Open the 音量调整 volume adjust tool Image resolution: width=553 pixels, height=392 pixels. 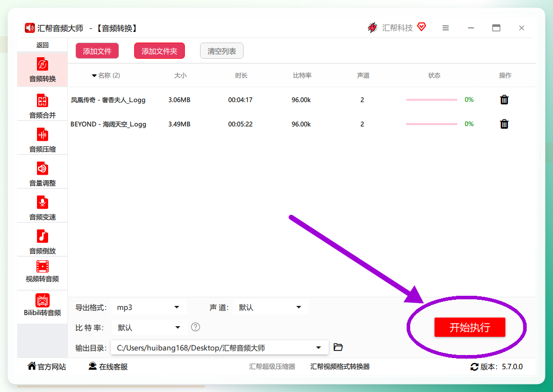(43, 173)
